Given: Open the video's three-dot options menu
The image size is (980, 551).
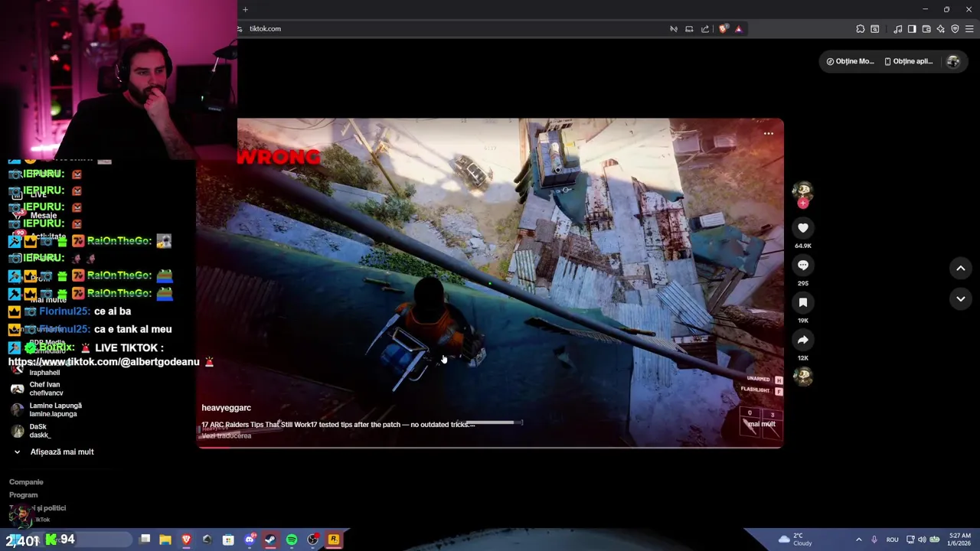Looking at the screenshot, I should (x=769, y=134).
